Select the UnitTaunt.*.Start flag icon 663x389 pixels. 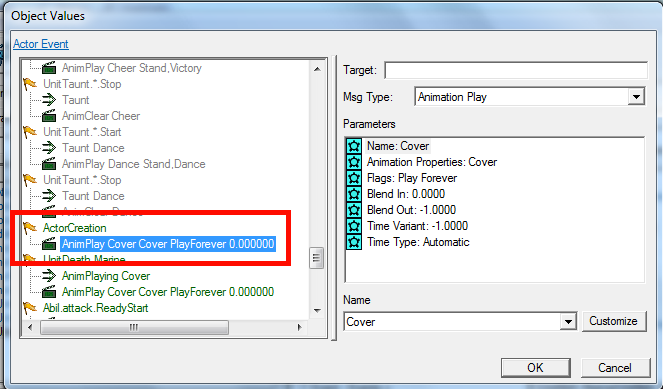click(30, 132)
